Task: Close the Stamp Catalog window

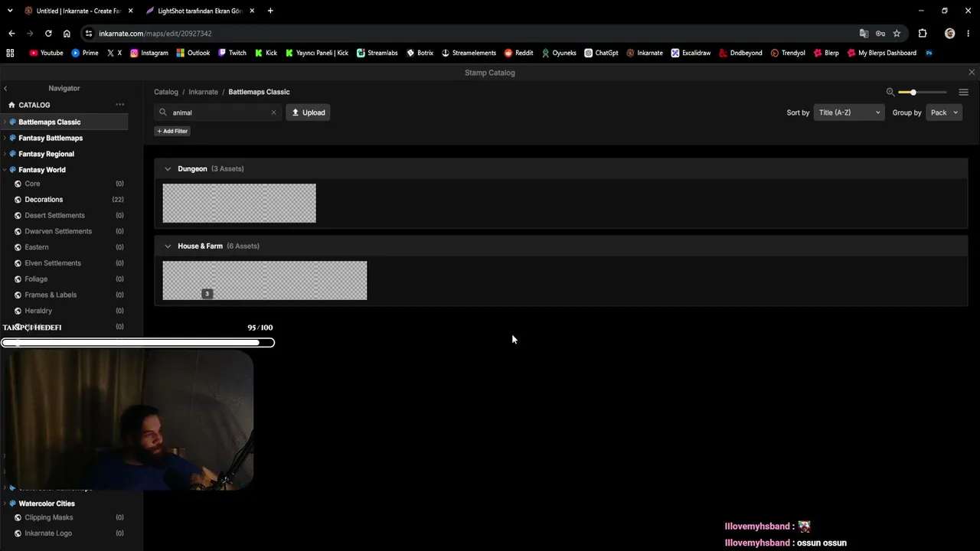Action: pos(972,72)
